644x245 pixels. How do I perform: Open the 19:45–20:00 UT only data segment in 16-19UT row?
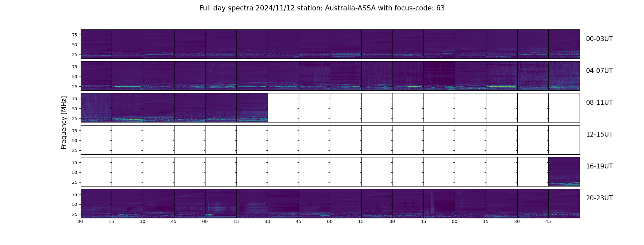(564, 172)
